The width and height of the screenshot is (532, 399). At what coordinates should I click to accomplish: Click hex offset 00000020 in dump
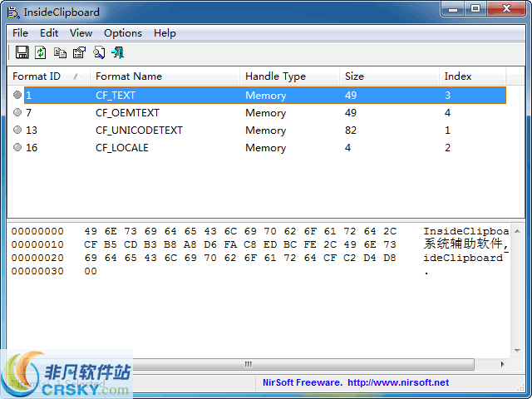click(37, 258)
